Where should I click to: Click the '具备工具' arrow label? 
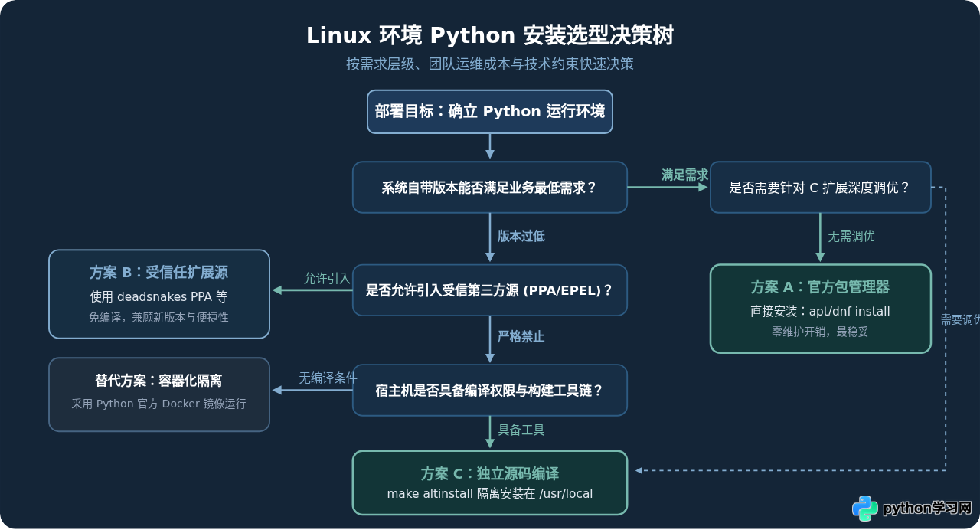tap(521, 430)
